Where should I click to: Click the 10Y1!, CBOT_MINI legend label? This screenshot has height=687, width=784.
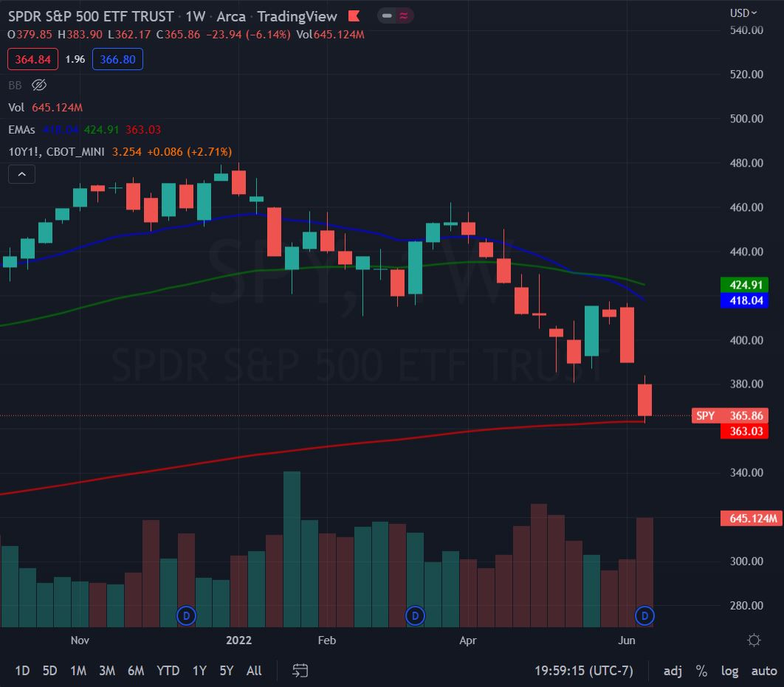tap(57, 152)
